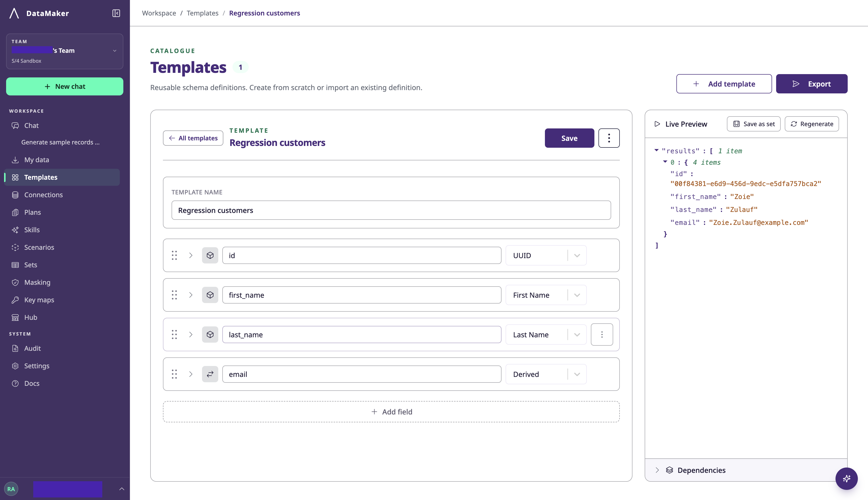Collapse the results array in preview

pyautogui.click(x=657, y=151)
